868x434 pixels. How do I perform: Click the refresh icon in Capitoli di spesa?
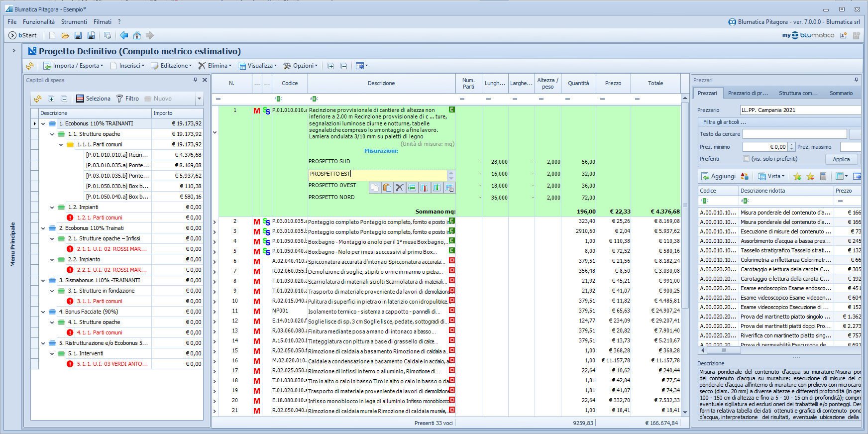pyautogui.click(x=38, y=99)
